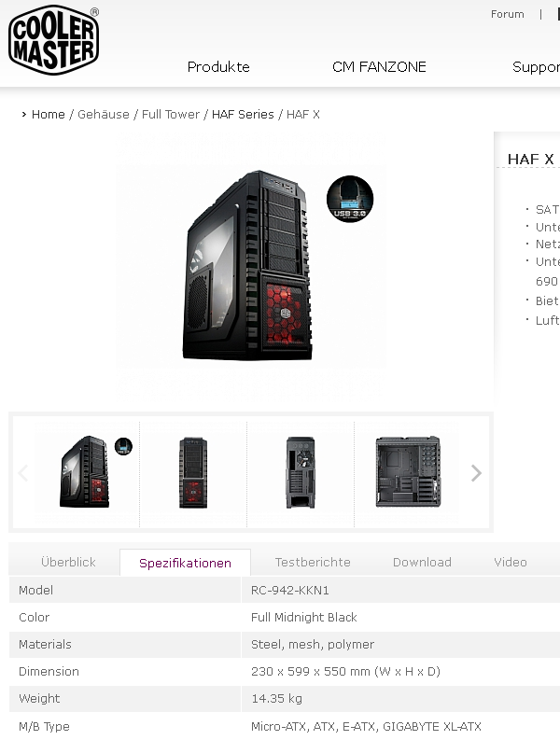Switch to the Überblick tab
Viewport: 560px width, 740px height.
pyautogui.click(x=68, y=562)
